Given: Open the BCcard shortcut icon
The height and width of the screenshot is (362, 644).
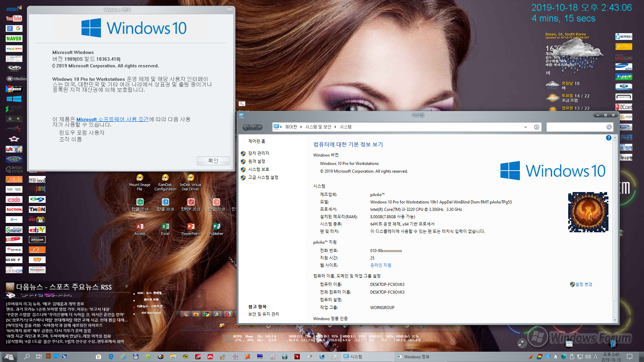Looking at the screenshot, I should 624,107.
